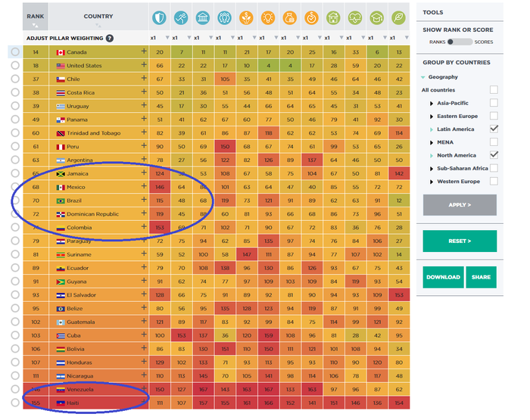Click the Geography grouping label
This screenshot has height=420, width=530.
pos(443,77)
